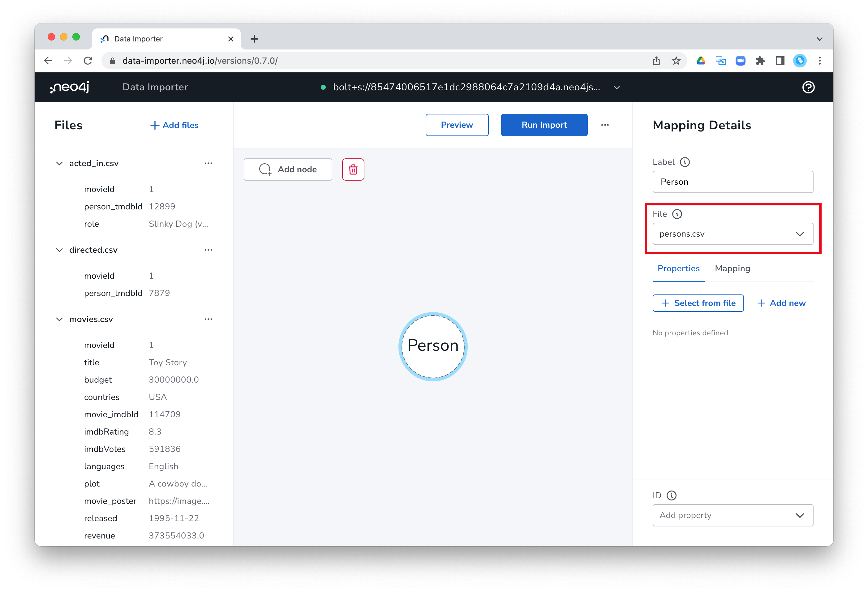Open the help question mark icon

point(808,87)
